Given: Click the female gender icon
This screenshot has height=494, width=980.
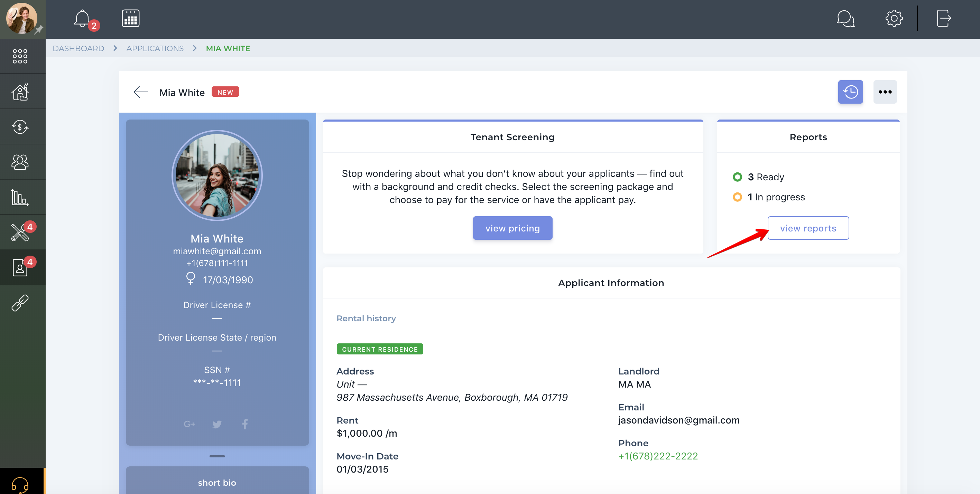Looking at the screenshot, I should [191, 278].
